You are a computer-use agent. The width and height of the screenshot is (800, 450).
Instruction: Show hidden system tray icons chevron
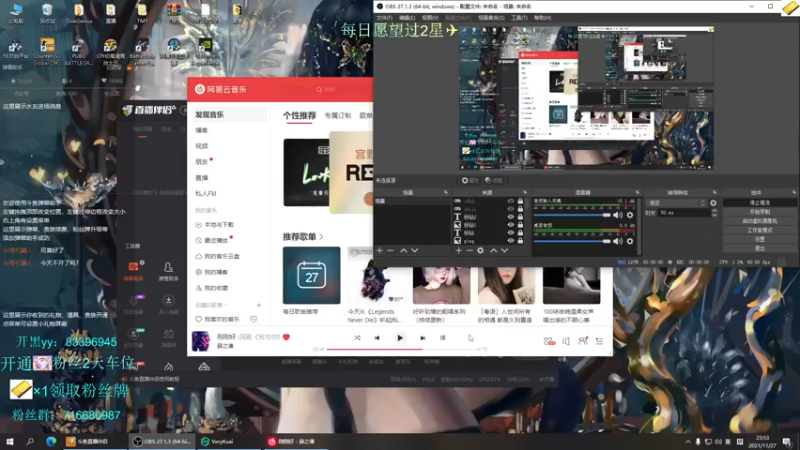[x=688, y=442]
